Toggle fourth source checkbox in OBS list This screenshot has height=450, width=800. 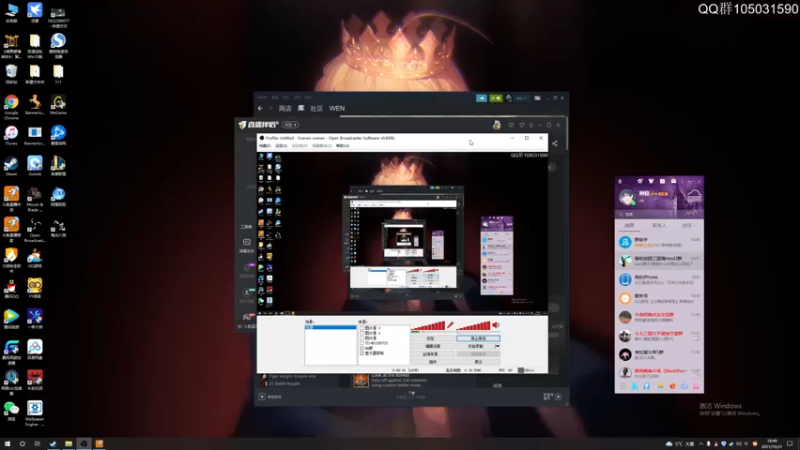[362, 343]
